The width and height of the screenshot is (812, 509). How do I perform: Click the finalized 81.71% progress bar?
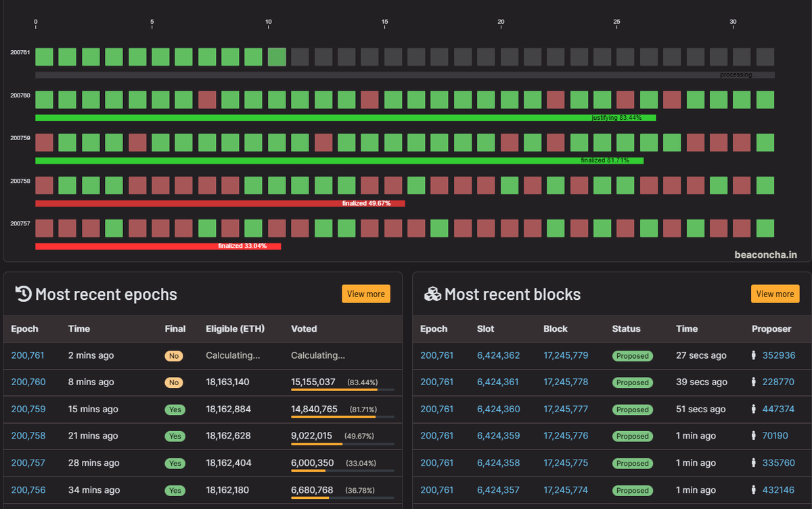pos(340,160)
